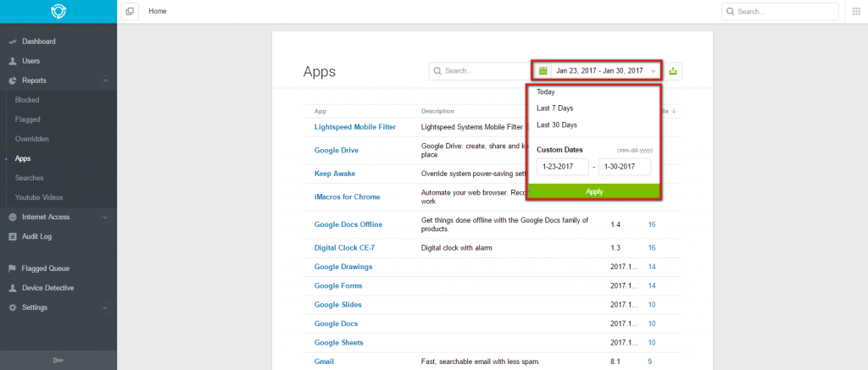Open Device Detective in sidebar
868x370 pixels.
tap(47, 288)
